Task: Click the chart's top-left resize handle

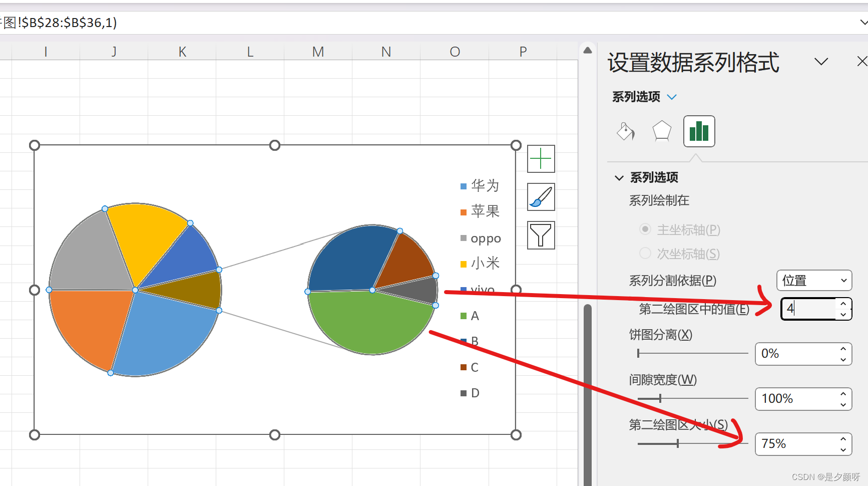Action: pyautogui.click(x=34, y=145)
